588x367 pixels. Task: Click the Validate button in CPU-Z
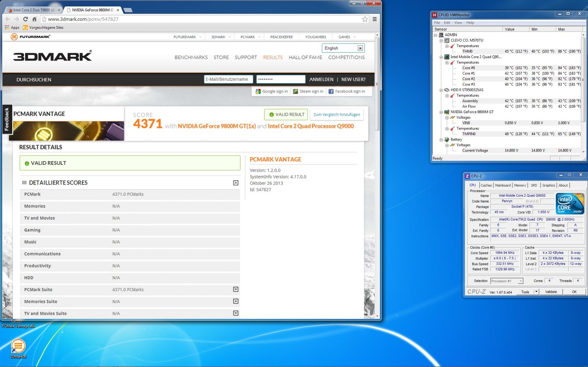(551, 292)
